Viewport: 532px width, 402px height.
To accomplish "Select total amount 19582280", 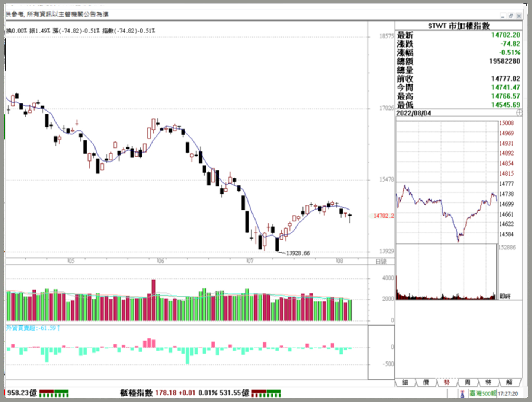I will pos(504,61).
